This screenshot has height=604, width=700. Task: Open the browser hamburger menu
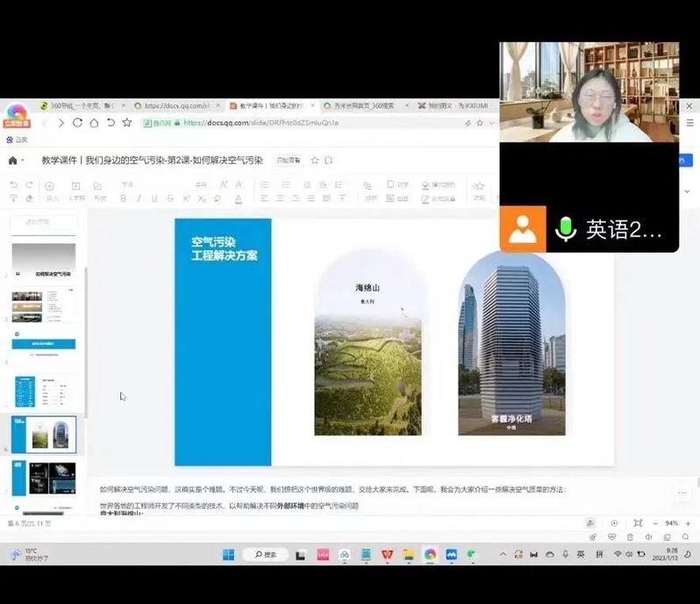[x=689, y=122]
